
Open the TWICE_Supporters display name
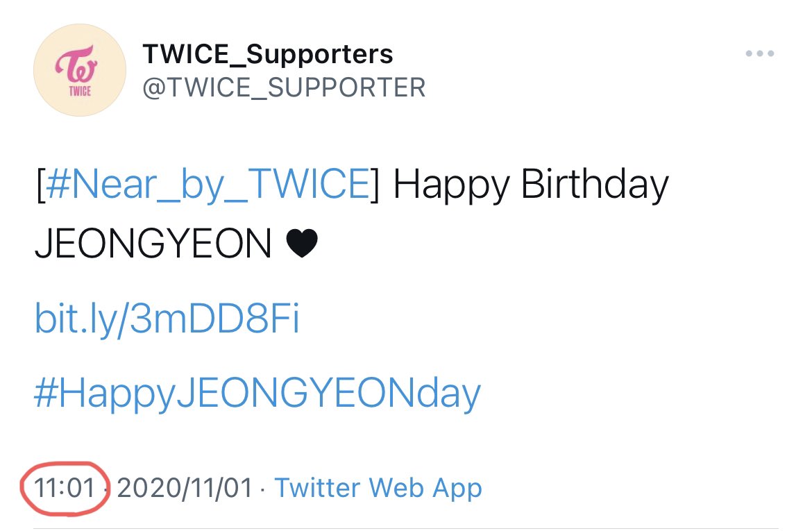click(268, 54)
